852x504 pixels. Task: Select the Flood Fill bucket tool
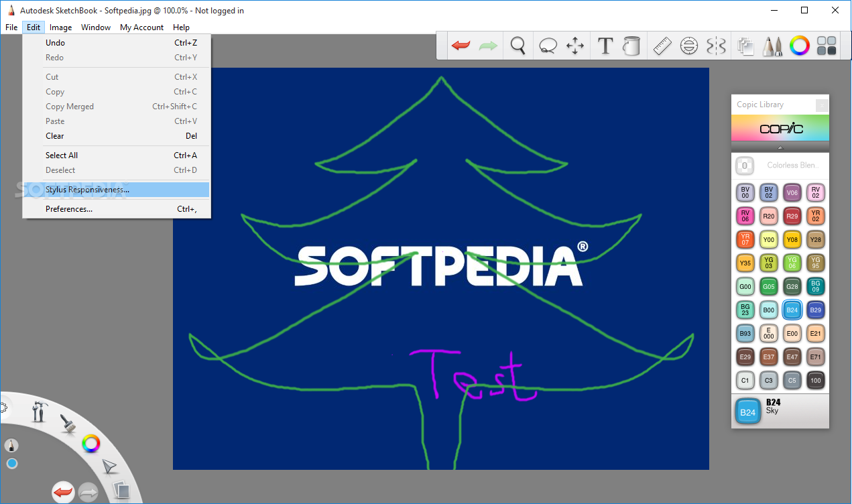click(631, 46)
